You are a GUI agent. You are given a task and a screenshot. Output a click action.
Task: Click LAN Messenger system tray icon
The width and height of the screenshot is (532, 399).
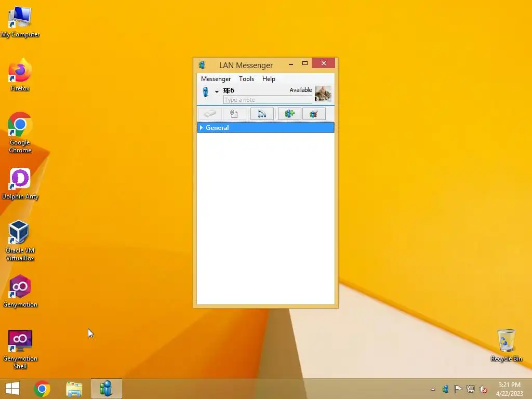click(x=445, y=389)
